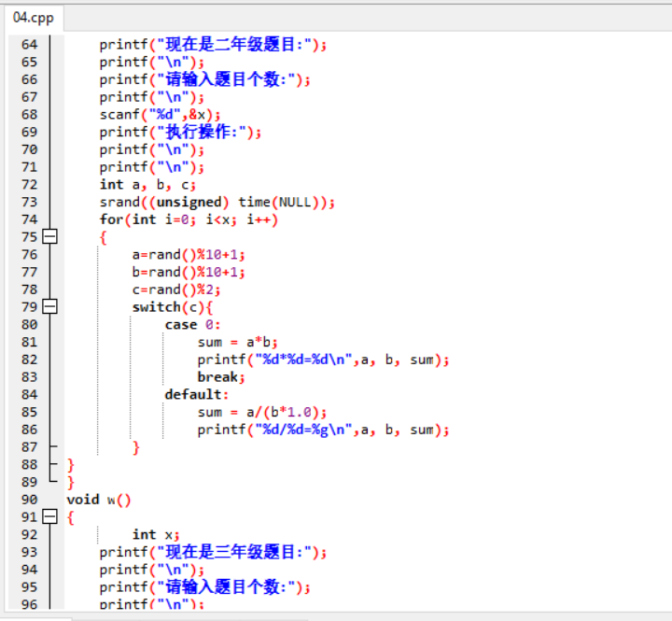Screen dimensions: 672x621
Task: Click the b=rand()%10+1; statement
Action: pyautogui.click(x=189, y=273)
